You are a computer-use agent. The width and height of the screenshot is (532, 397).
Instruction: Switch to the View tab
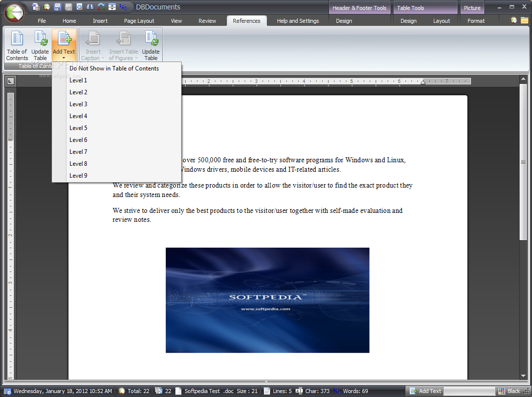click(x=176, y=21)
